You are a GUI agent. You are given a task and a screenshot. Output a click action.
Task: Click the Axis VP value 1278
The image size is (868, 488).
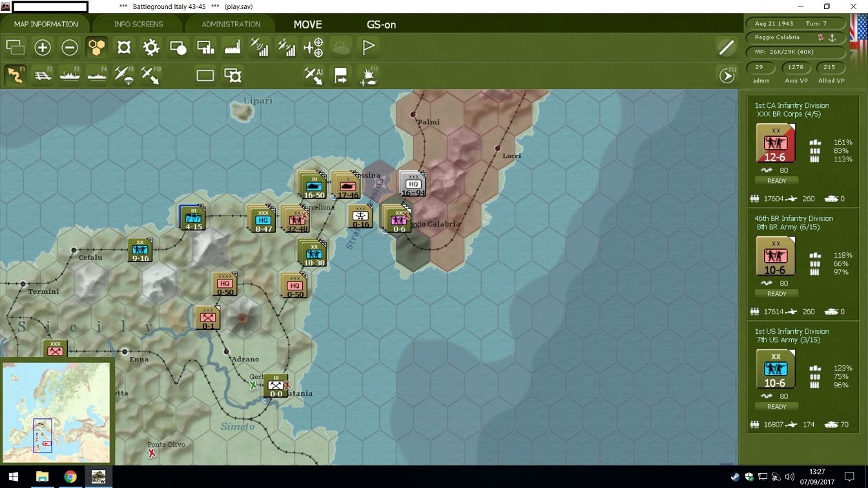796,67
